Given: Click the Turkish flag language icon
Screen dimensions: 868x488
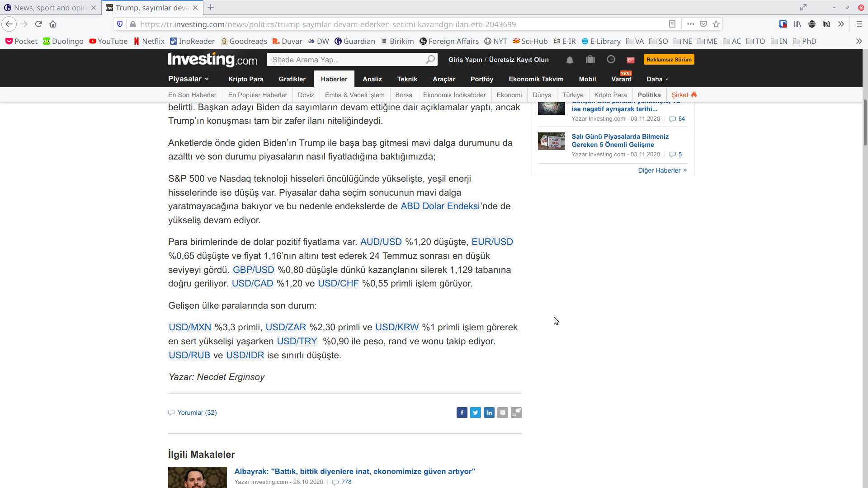Looking at the screenshot, I should pyautogui.click(x=631, y=60).
